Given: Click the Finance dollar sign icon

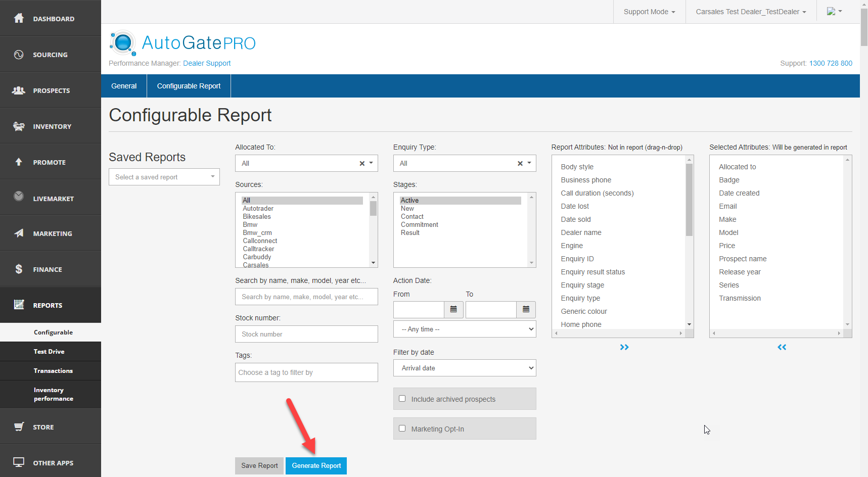Looking at the screenshot, I should [19, 269].
